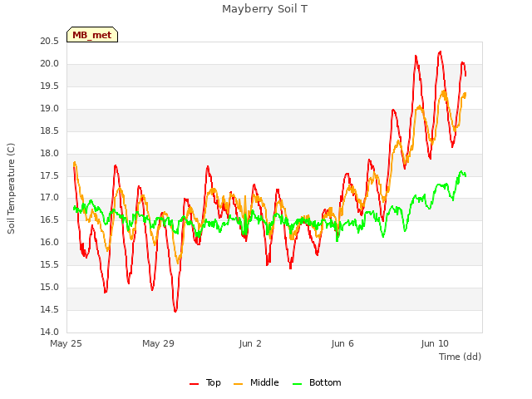532x399 pixels.
Task: Click the orange Middle legend swatch
Action: tap(239, 384)
